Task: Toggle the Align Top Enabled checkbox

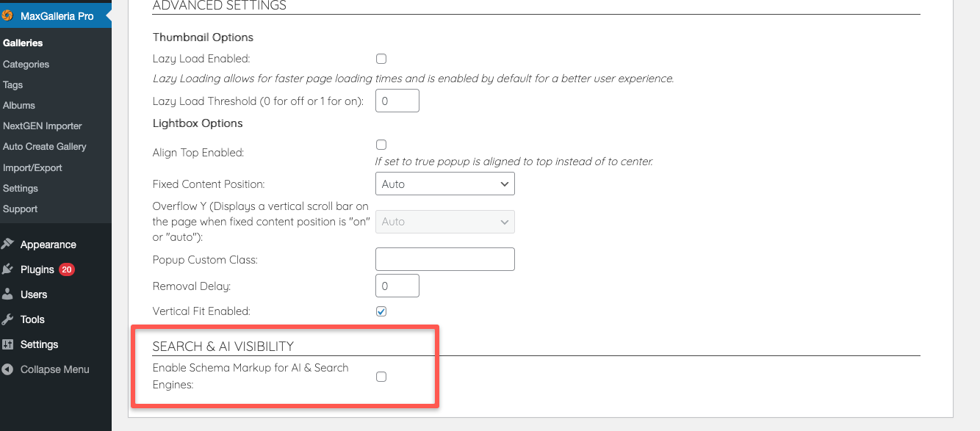Action: click(381, 145)
